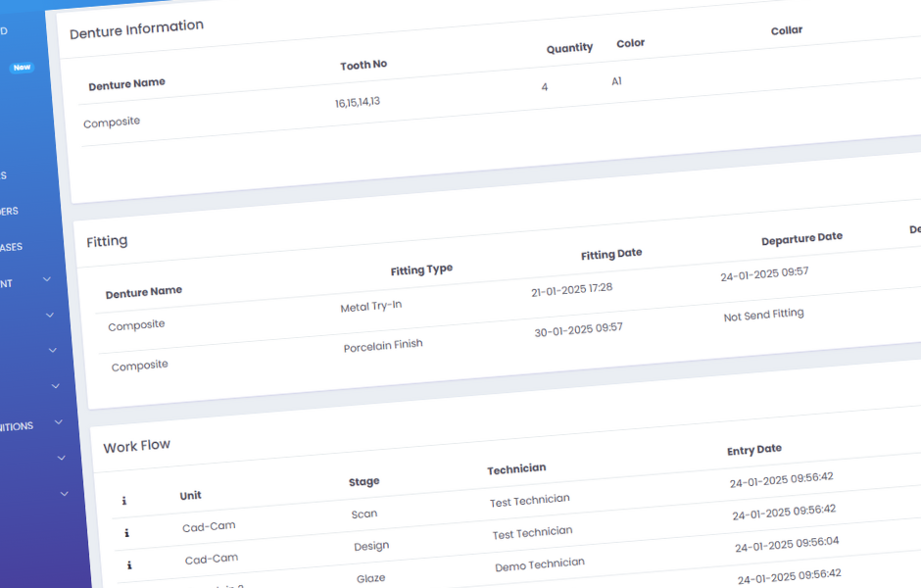The width and height of the screenshot is (921, 588).
Task: Expand the second sidebar chevron from the top
Action: tap(49, 315)
